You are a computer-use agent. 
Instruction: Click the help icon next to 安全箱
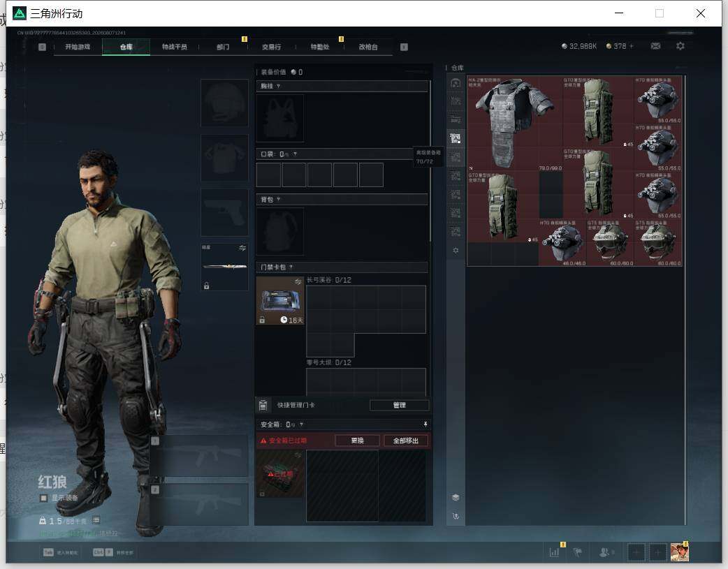tap(301, 424)
